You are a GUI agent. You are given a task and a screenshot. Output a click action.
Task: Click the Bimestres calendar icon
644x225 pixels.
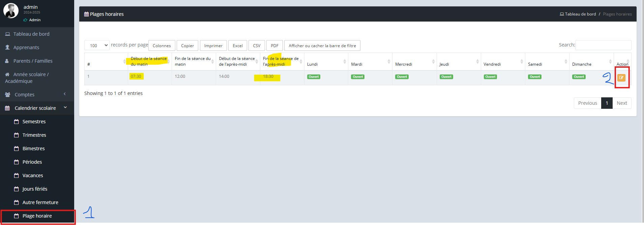(16, 149)
